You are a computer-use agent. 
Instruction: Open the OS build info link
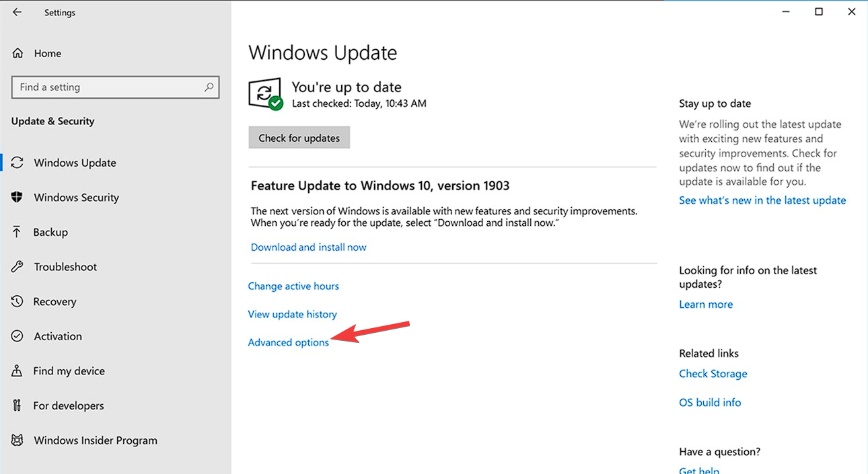click(710, 402)
